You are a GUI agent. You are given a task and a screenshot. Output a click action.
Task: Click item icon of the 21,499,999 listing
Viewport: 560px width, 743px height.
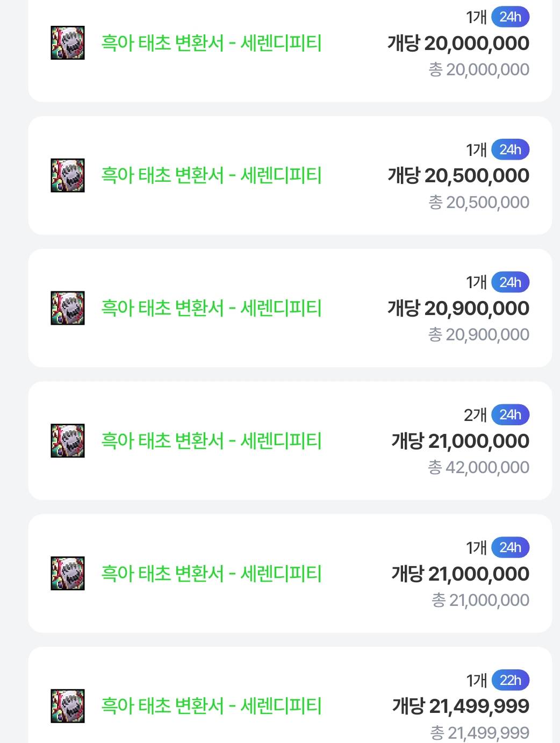coord(68,706)
